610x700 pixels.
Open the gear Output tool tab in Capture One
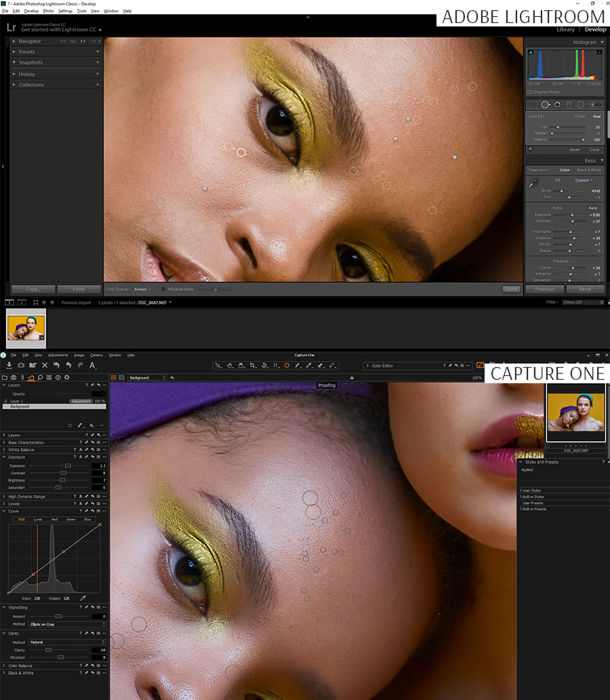pyautogui.click(x=67, y=378)
